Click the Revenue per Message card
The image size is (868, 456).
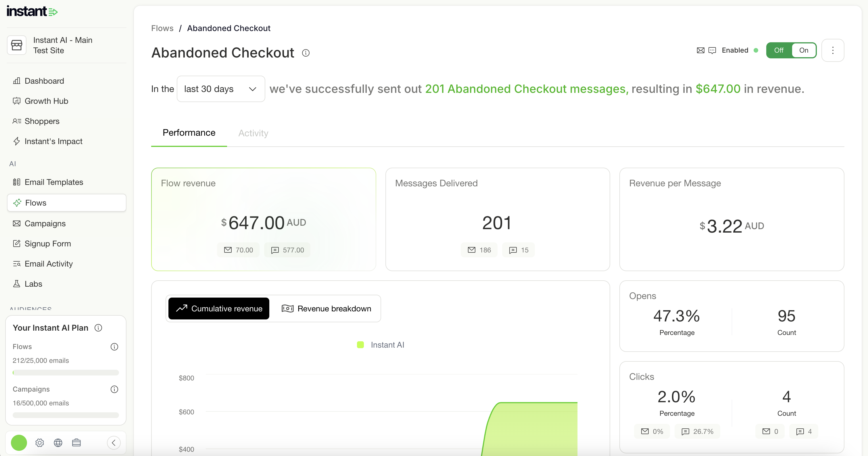coord(732,219)
